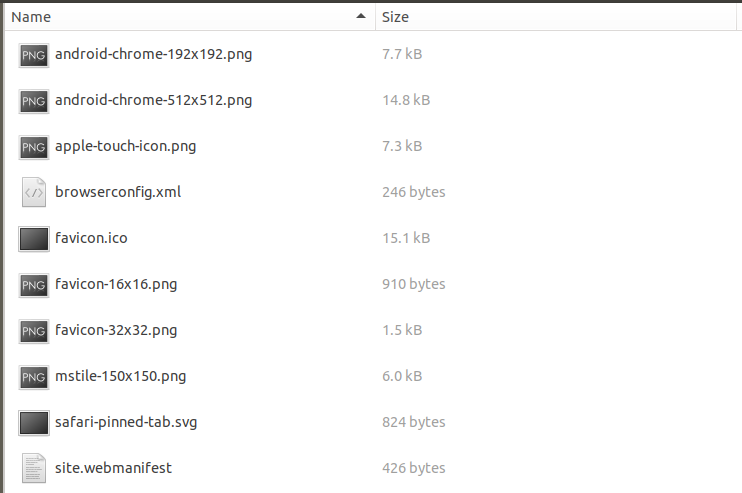Click the android-chrome-512x512.png PNG file icon
The image size is (742, 493).
pyautogui.click(x=34, y=101)
